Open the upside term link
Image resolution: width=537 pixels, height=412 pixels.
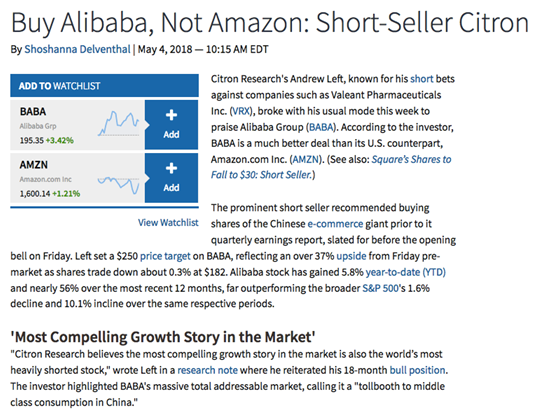coord(351,256)
